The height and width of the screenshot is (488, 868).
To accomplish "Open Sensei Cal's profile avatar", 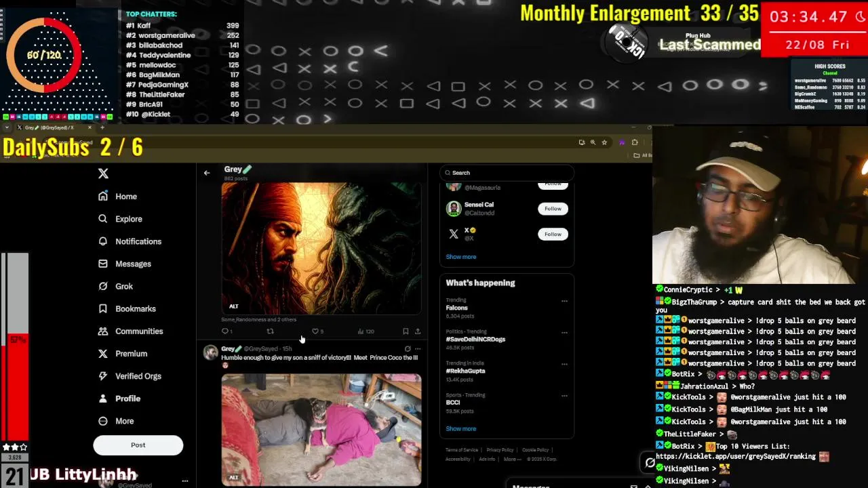I will pos(454,209).
